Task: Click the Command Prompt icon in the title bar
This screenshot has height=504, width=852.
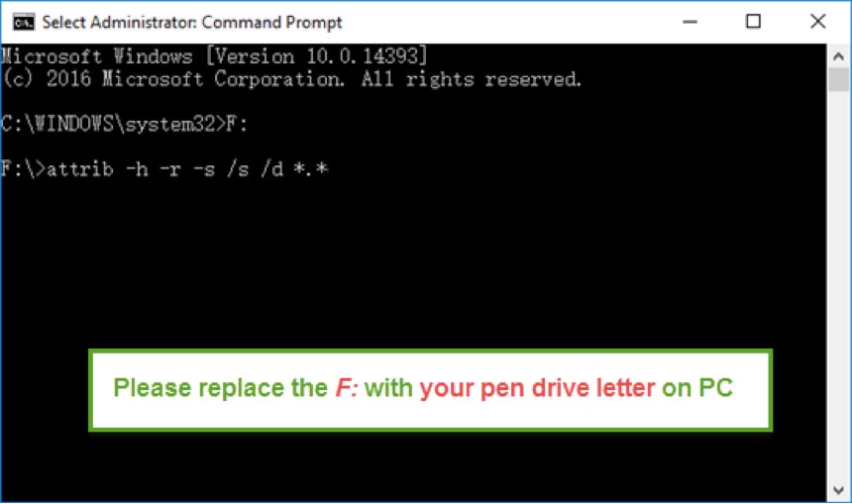Action: (x=24, y=22)
